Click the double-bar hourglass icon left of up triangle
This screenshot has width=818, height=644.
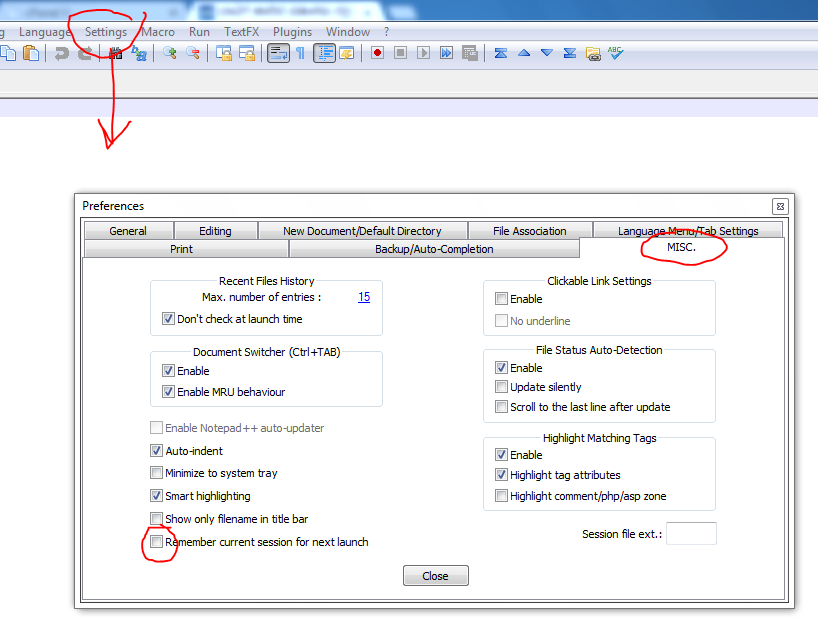501,53
